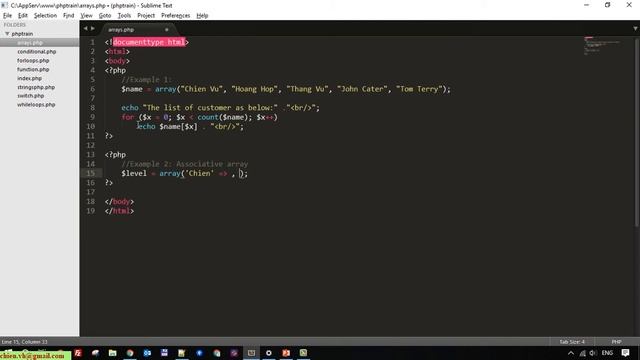
Task: Click the Sublime Text taskbar icon
Action: [251, 353]
